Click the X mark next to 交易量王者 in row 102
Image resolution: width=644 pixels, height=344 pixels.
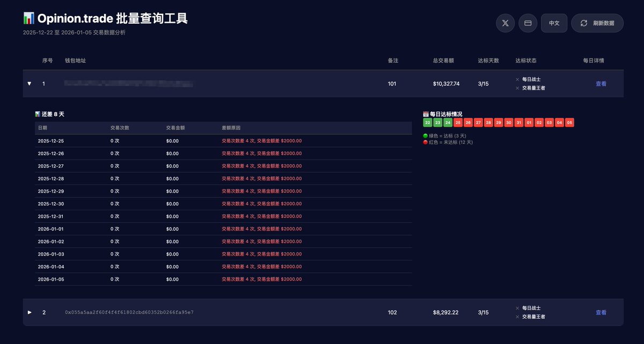pos(517,317)
